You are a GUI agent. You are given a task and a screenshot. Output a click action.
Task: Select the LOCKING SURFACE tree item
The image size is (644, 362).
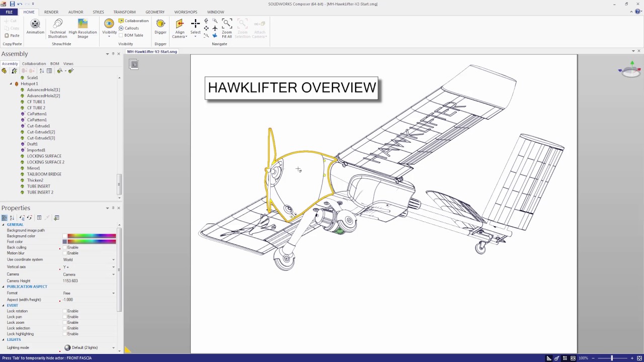[x=44, y=156]
